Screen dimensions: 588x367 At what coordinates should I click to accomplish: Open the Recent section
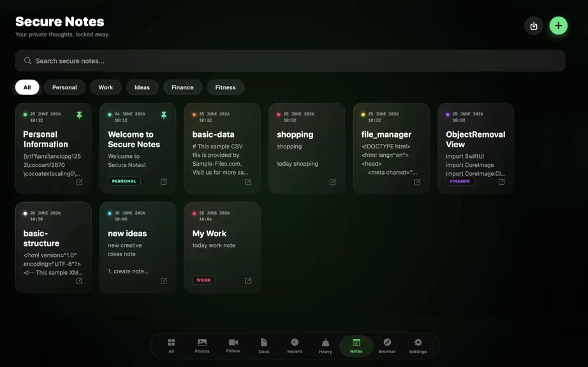click(x=295, y=345)
